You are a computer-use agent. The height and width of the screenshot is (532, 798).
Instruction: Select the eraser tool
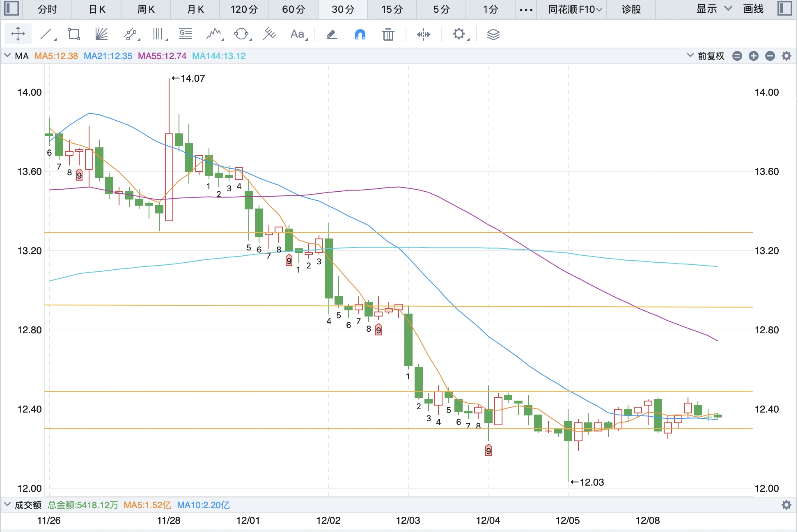[x=332, y=34]
